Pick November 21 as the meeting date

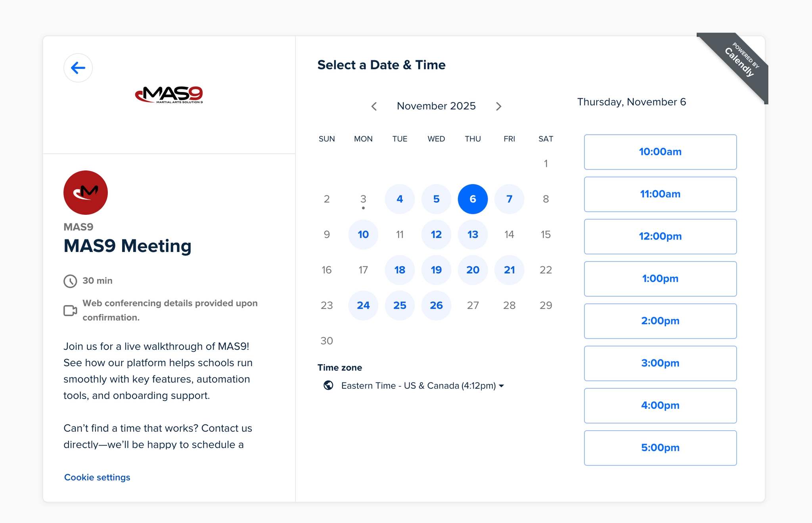pyautogui.click(x=509, y=270)
